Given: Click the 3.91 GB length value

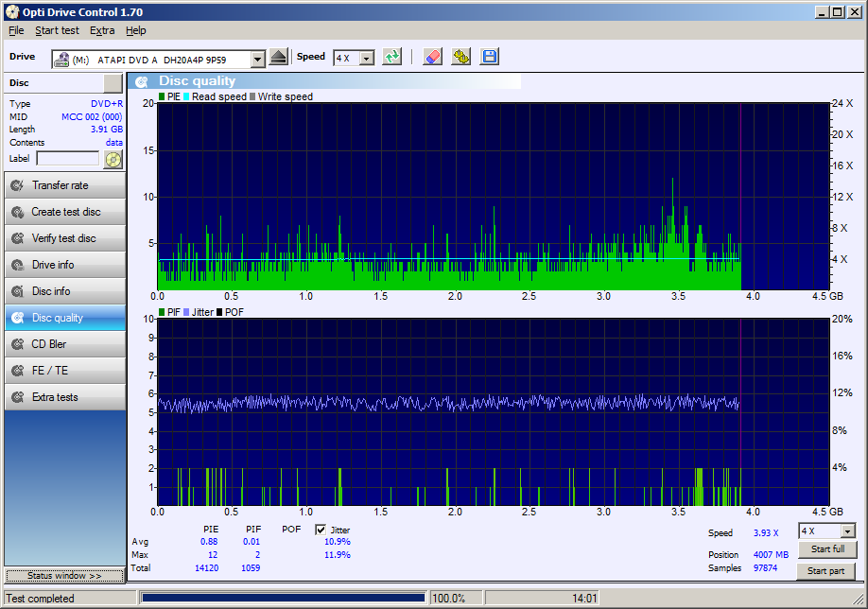Looking at the screenshot, I should (106, 130).
